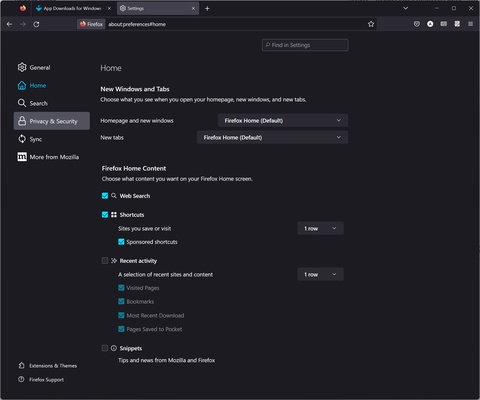Click the "Firefox Home Content" heading
480x400 pixels.
134,168
